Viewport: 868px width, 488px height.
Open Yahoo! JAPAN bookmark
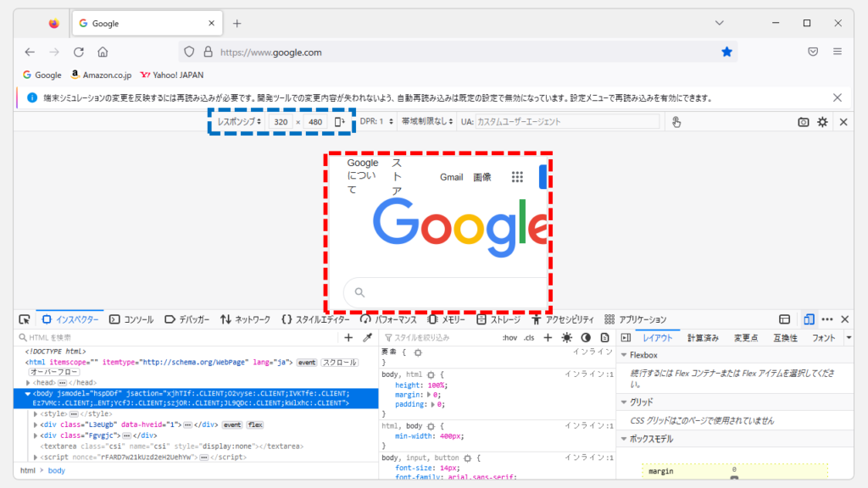172,75
